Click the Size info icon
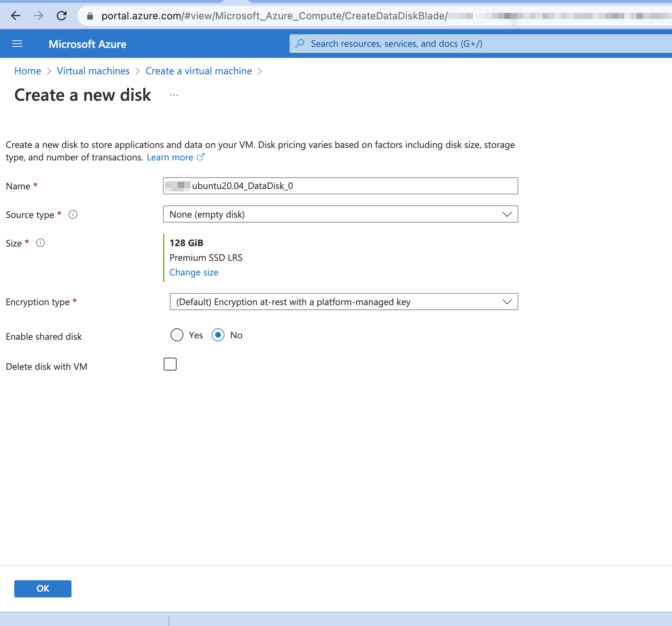Viewport: 672px width, 626px height. (40, 243)
